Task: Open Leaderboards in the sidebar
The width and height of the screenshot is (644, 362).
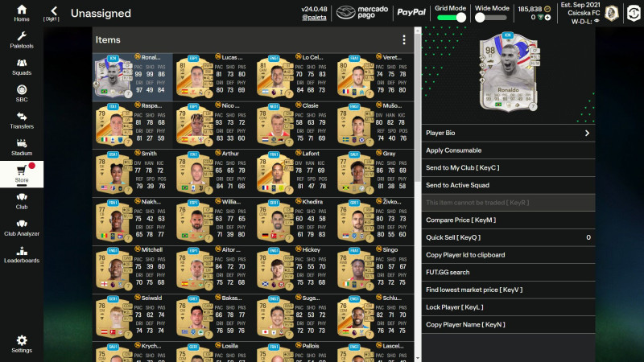Action: 22,255
